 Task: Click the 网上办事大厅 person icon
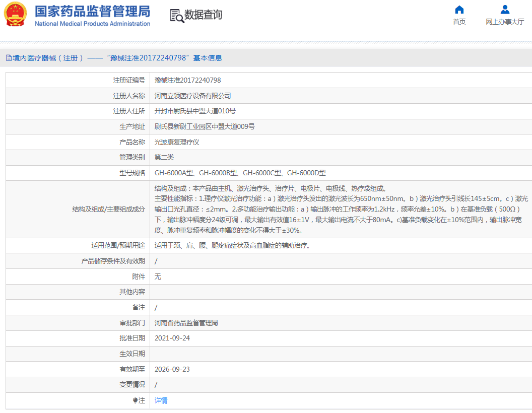tap(505, 10)
